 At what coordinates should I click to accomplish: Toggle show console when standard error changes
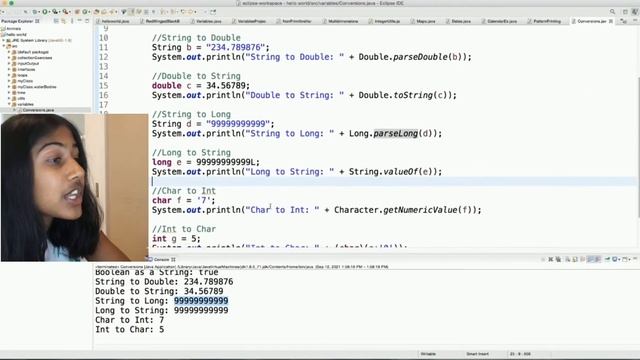coord(598,259)
